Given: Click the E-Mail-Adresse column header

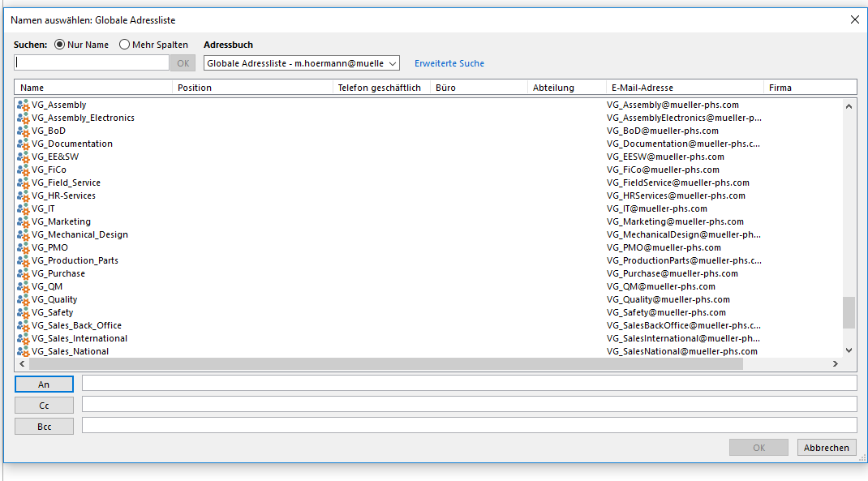Looking at the screenshot, I should tap(685, 88).
